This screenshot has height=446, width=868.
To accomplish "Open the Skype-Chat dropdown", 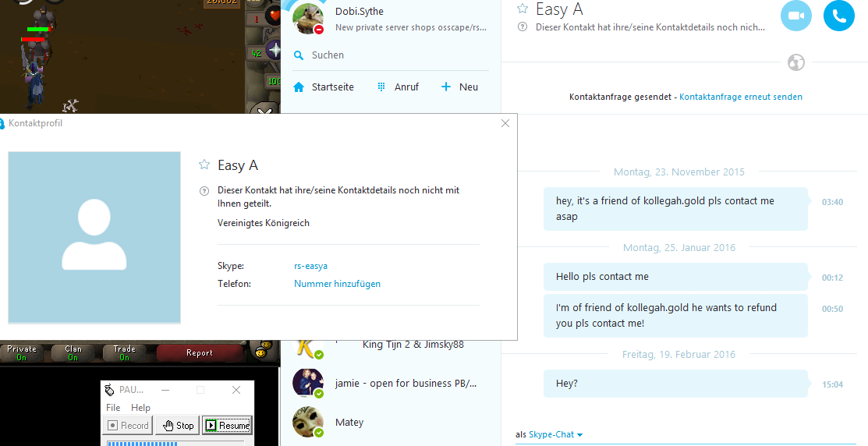I will pos(555,434).
